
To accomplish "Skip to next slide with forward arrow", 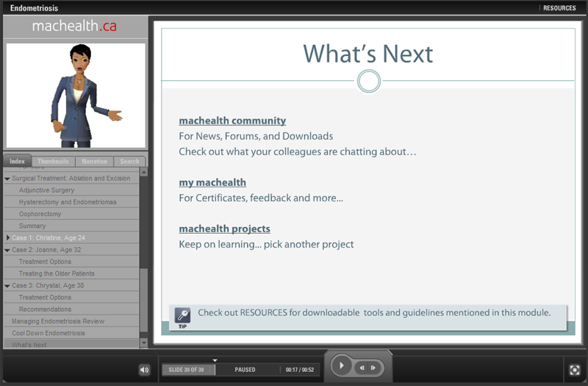I will pos(373,368).
